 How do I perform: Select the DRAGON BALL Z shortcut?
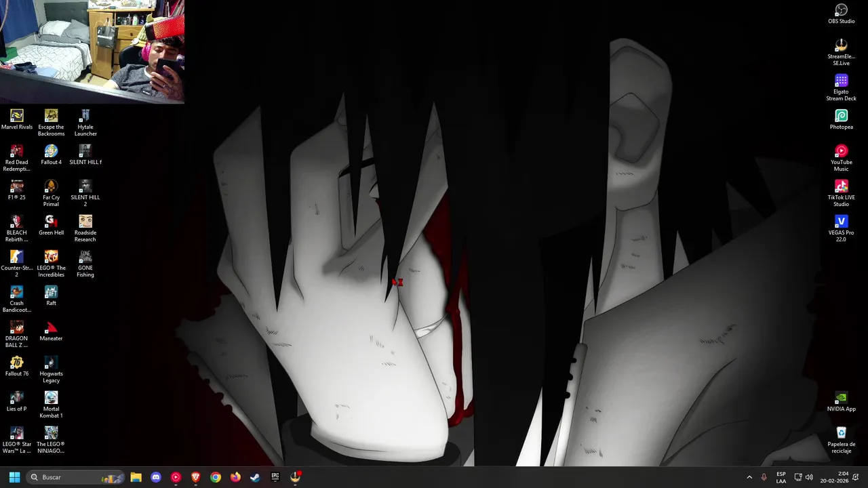coord(17,335)
